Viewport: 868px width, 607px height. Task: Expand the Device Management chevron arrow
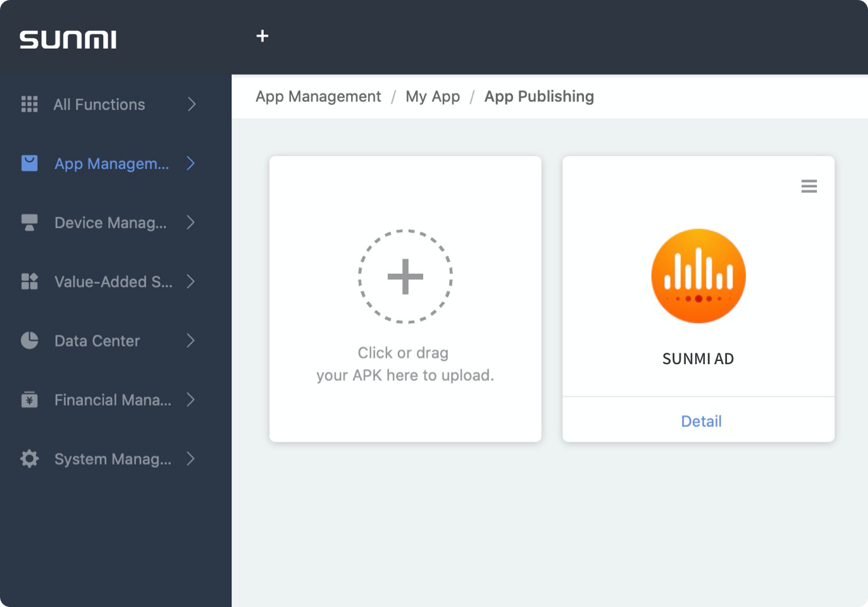pos(190,223)
